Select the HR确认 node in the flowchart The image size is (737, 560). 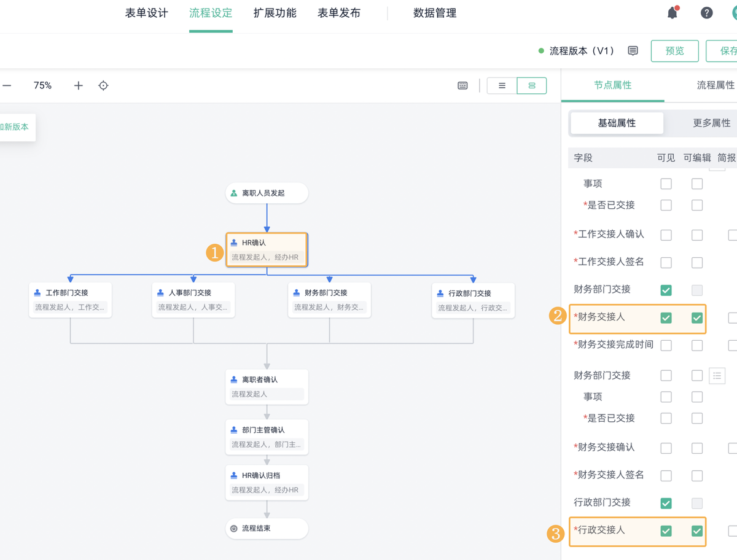coord(267,249)
